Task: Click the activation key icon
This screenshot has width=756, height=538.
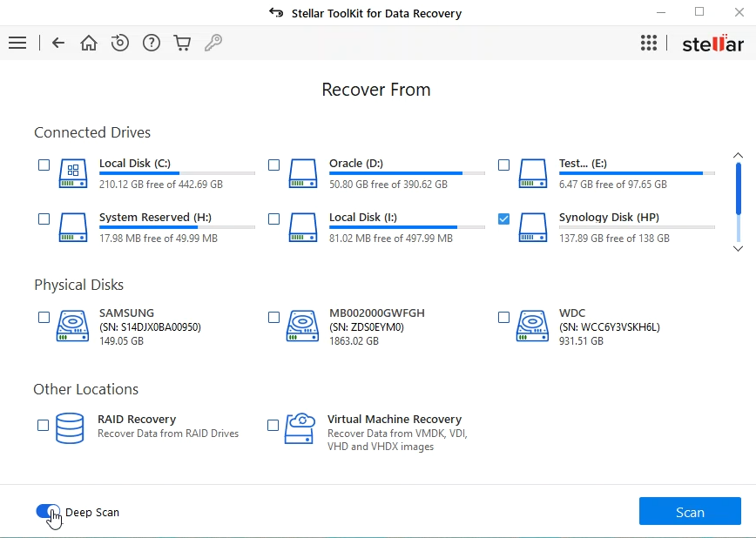Action: click(213, 43)
